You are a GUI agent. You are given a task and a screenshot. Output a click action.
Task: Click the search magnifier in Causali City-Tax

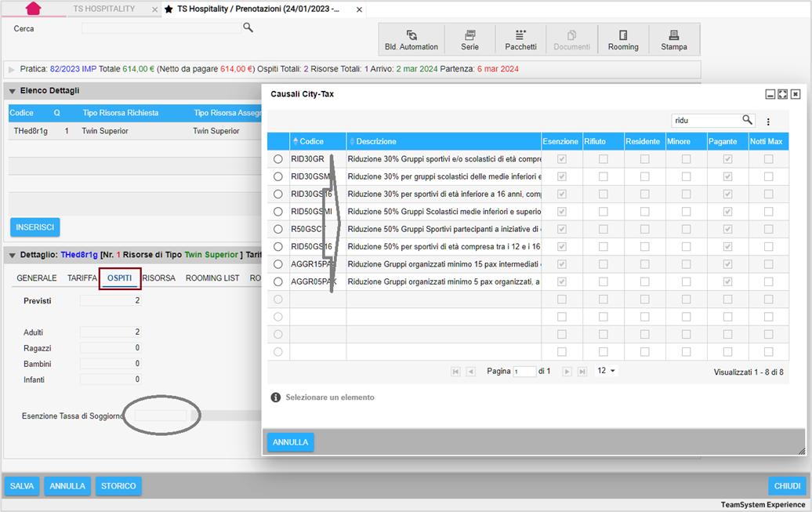(747, 120)
